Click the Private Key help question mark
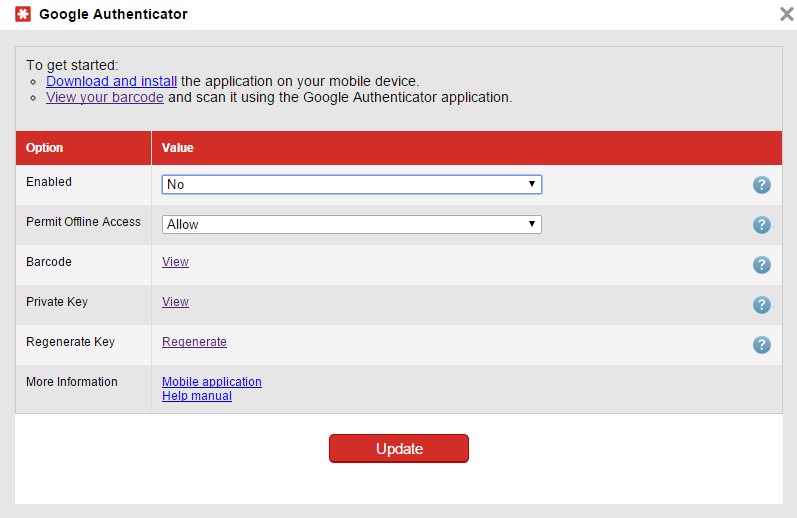797x518 pixels. pos(761,305)
